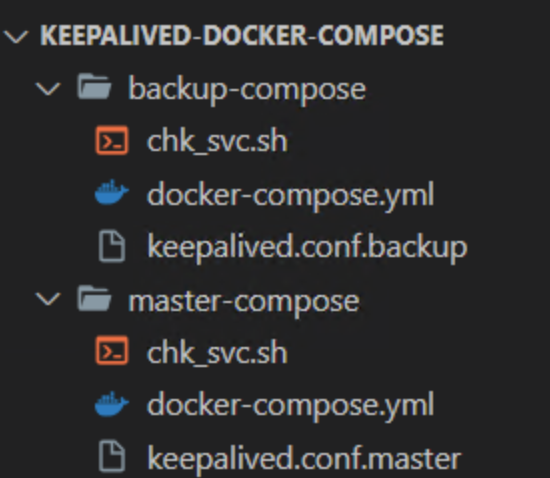Open chk_svc.sh in backup-compose folder
550x478 pixels.
point(217,141)
